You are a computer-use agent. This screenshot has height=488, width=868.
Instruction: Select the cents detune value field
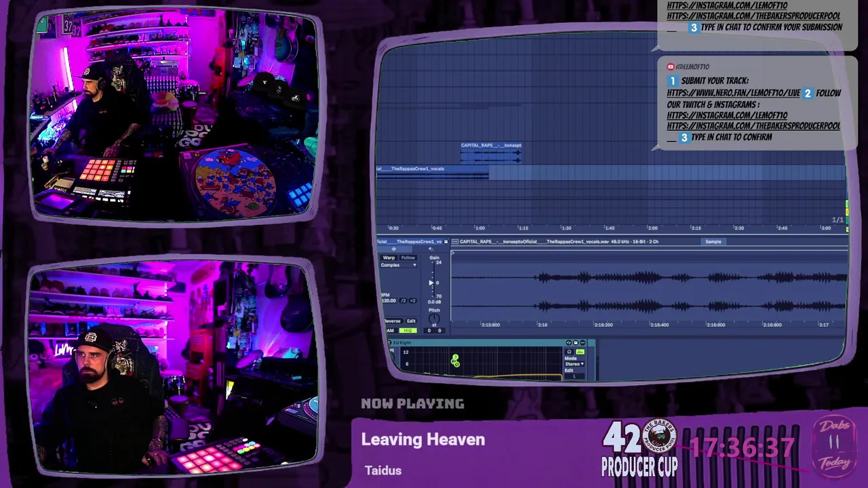click(x=439, y=331)
